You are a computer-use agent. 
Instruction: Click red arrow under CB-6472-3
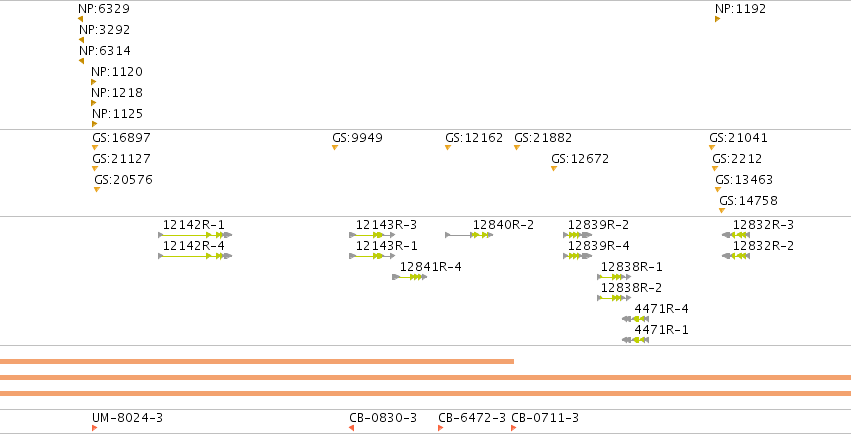441,428
